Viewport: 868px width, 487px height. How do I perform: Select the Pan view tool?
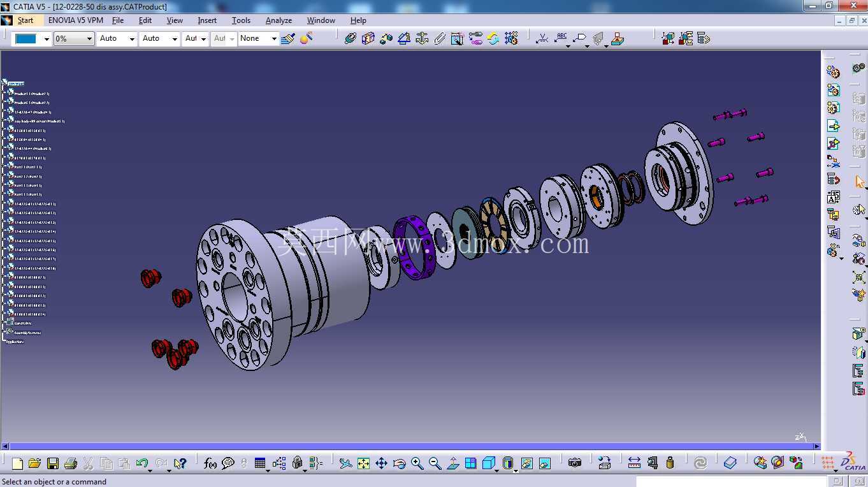pos(381,463)
